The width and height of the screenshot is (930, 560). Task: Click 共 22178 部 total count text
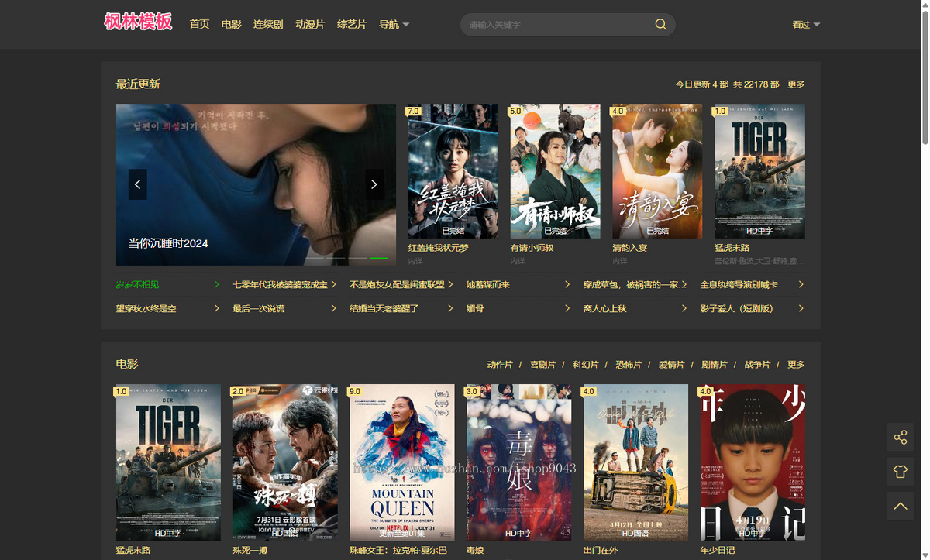click(756, 84)
